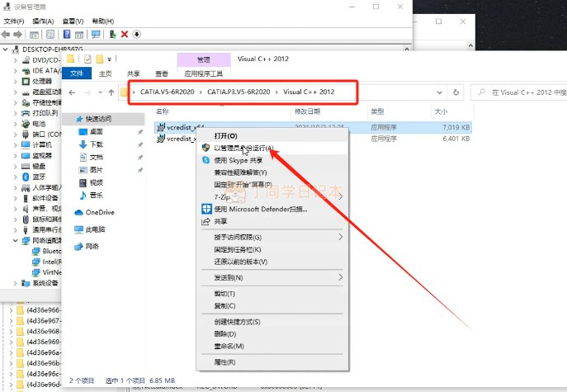Expand the {4d36e966- registry key

tap(11, 310)
